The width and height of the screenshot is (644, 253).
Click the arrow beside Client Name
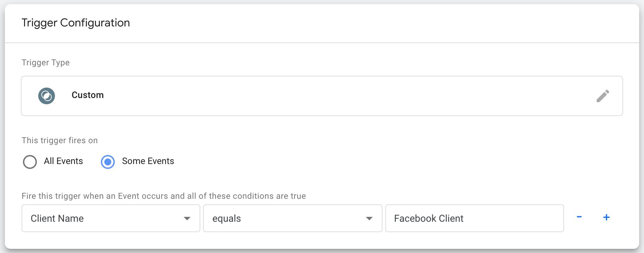[x=187, y=219]
